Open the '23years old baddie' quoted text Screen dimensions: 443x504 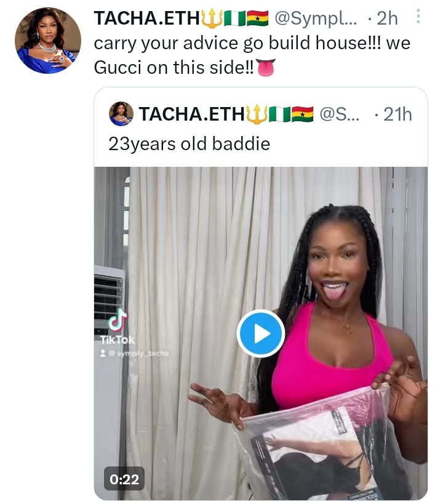(x=189, y=143)
